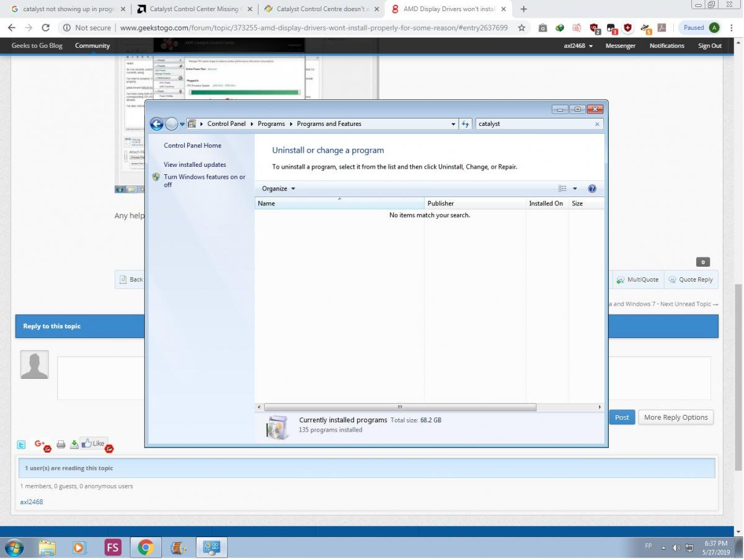
Task: Refresh the Control Panel address bar
Action: [466, 124]
